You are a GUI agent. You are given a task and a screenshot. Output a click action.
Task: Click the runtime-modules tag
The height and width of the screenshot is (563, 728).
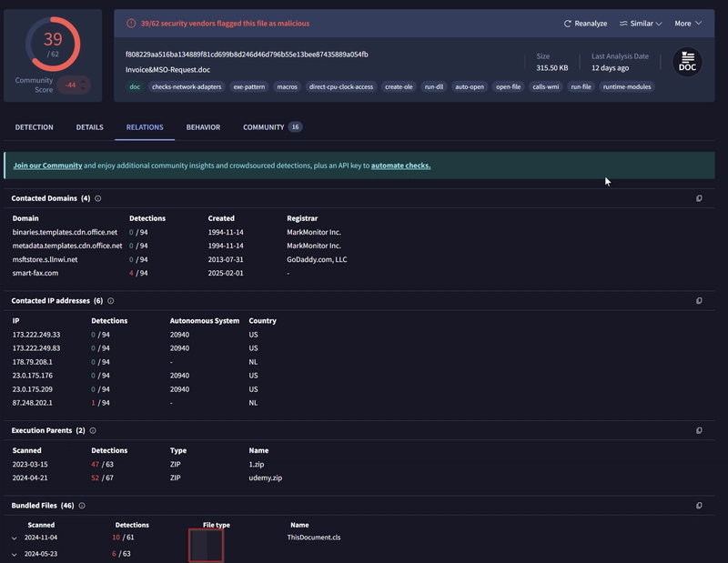tap(627, 86)
